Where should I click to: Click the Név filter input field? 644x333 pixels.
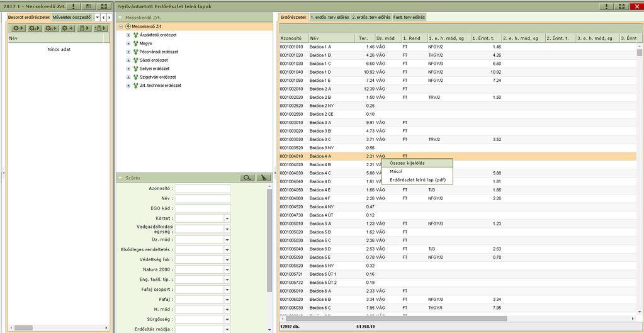[x=203, y=199]
